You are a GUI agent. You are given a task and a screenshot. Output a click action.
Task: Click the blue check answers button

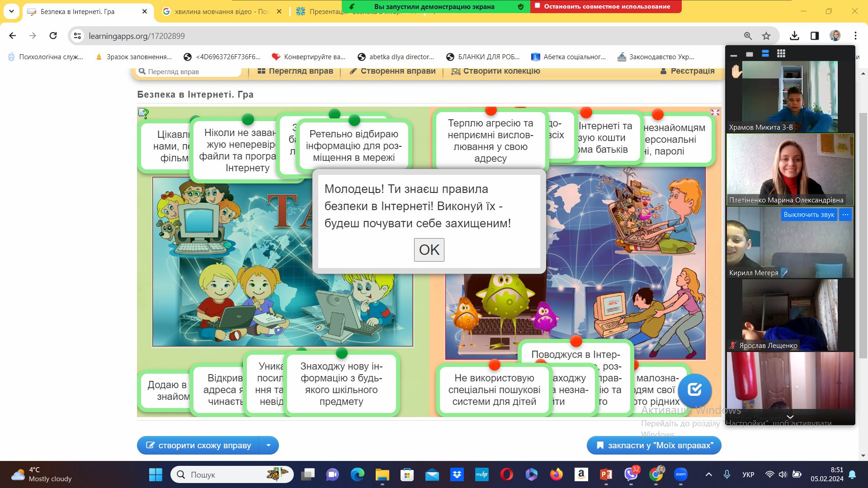tap(694, 390)
